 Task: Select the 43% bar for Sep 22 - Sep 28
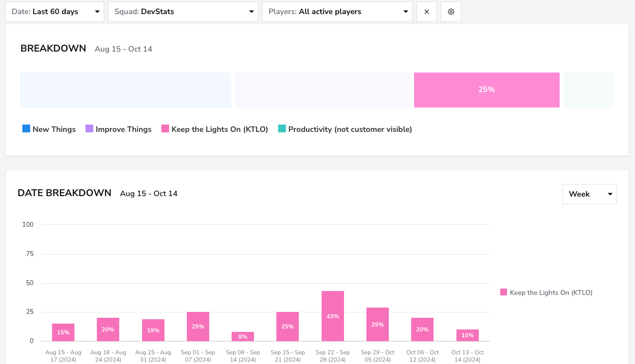coord(333,316)
